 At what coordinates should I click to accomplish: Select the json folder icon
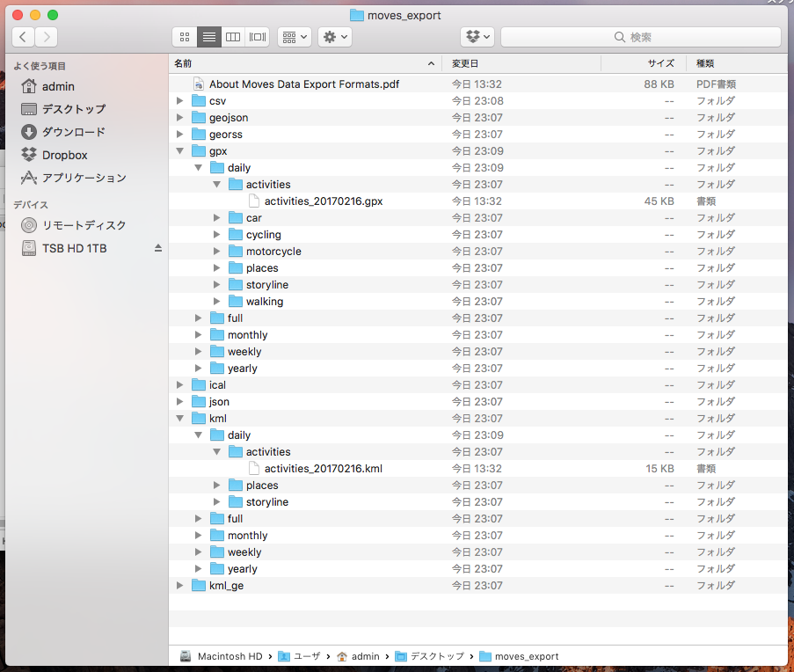click(x=199, y=402)
